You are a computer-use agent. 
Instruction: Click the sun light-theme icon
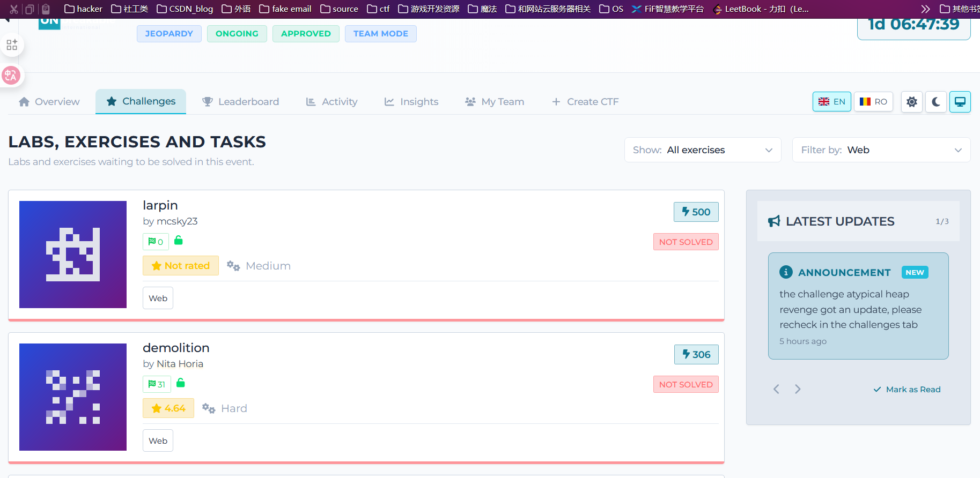coord(911,102)
